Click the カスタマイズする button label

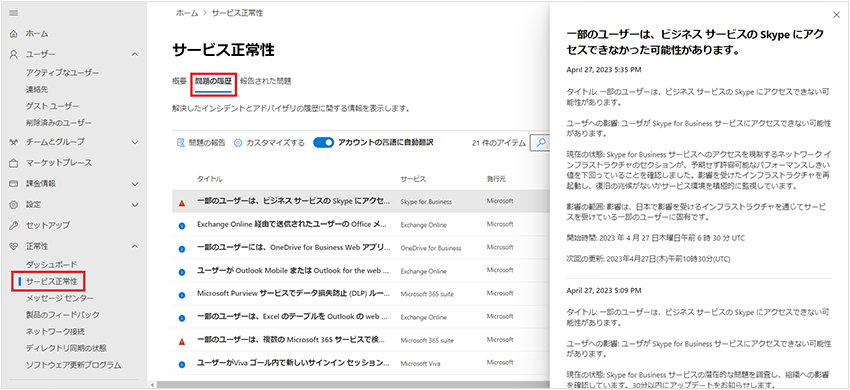pyautogui.click(x=275, y=143)
